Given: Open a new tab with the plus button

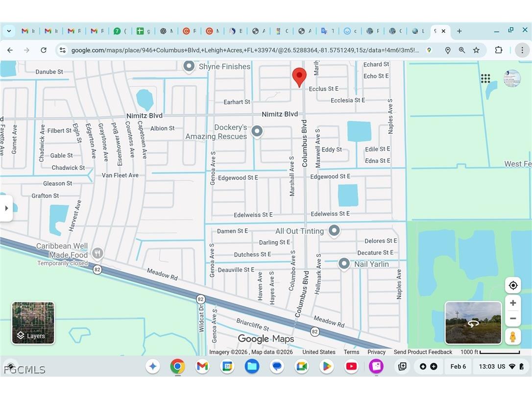Looking at the screenshot, I should [459, 31].
